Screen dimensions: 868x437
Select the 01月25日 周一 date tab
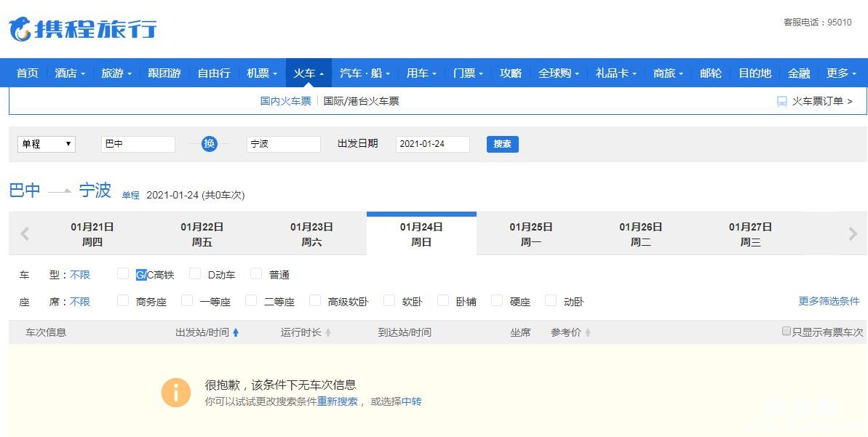(x=531, y=234)
